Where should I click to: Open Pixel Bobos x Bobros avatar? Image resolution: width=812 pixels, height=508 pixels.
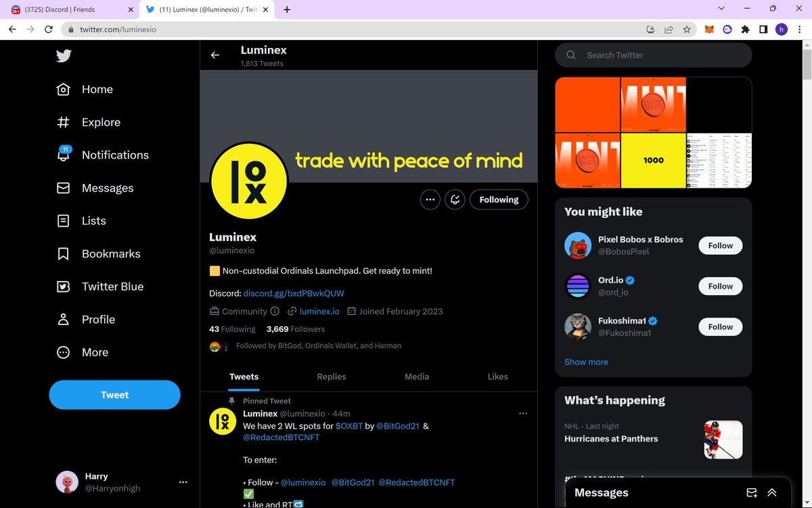point(578,245)
